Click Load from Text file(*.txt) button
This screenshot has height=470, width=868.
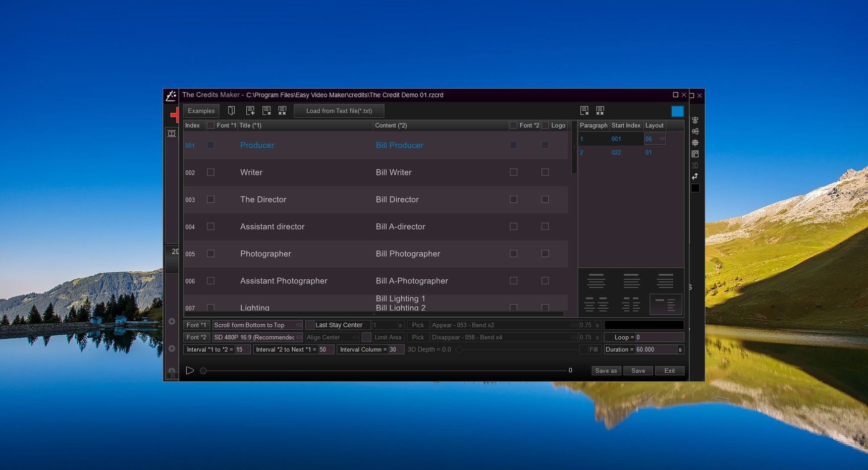point(339,111)
